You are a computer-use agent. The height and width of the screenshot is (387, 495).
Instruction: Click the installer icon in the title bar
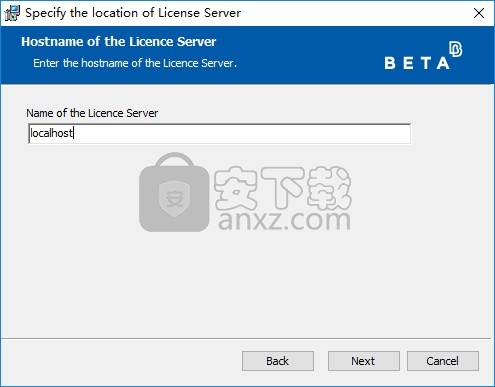coord(12,13)
